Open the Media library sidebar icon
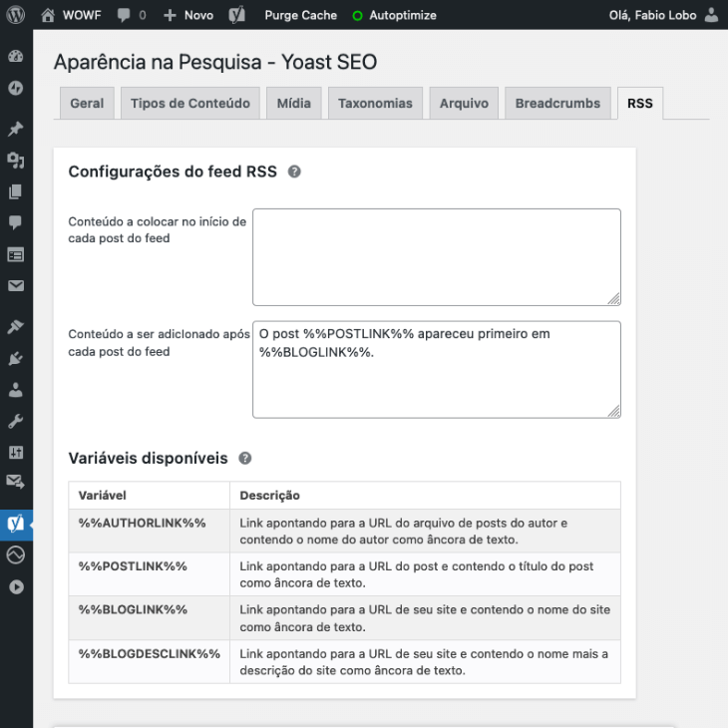This screenshot has width=728, height=728. tap(16, 161)
